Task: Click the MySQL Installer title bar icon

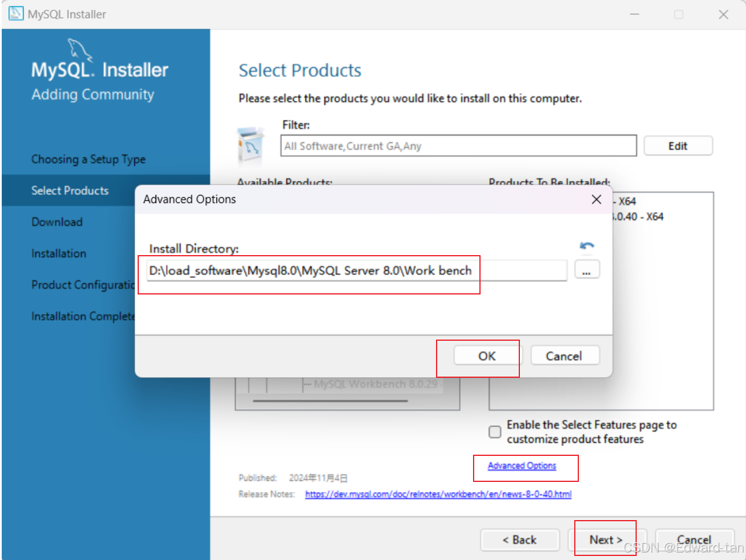Action: (x=16, y=14)
